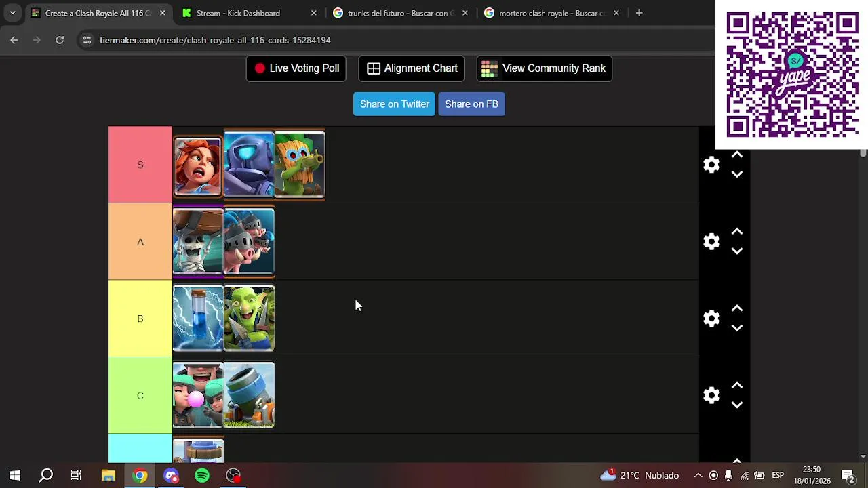Select the Goblin card in tier B
This screenshot has width=868, height=488.
[249, 319]
